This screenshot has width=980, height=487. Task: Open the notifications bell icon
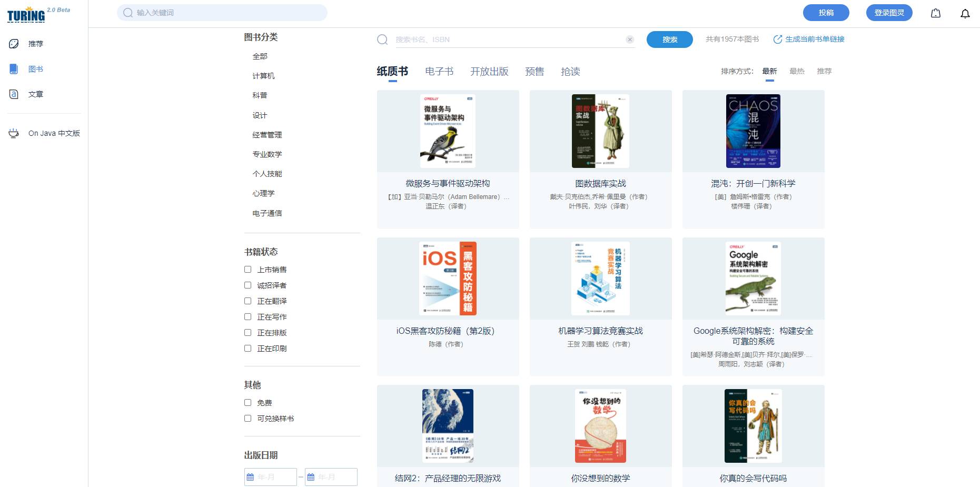click(965, 13)
